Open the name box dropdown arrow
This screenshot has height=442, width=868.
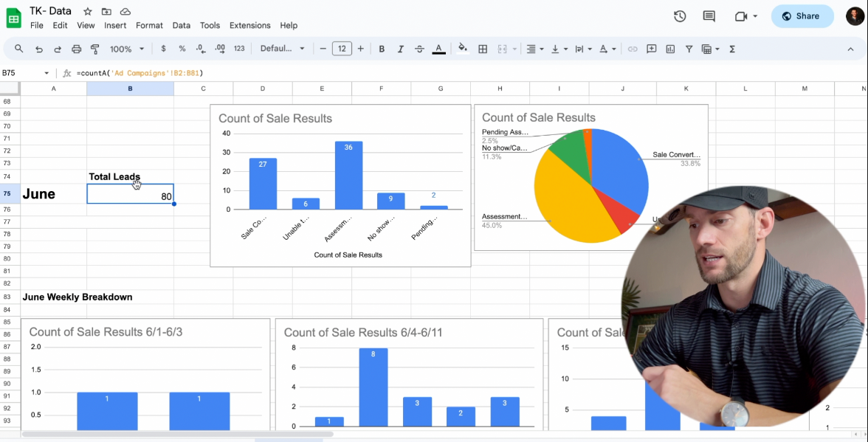click(46, 73)
